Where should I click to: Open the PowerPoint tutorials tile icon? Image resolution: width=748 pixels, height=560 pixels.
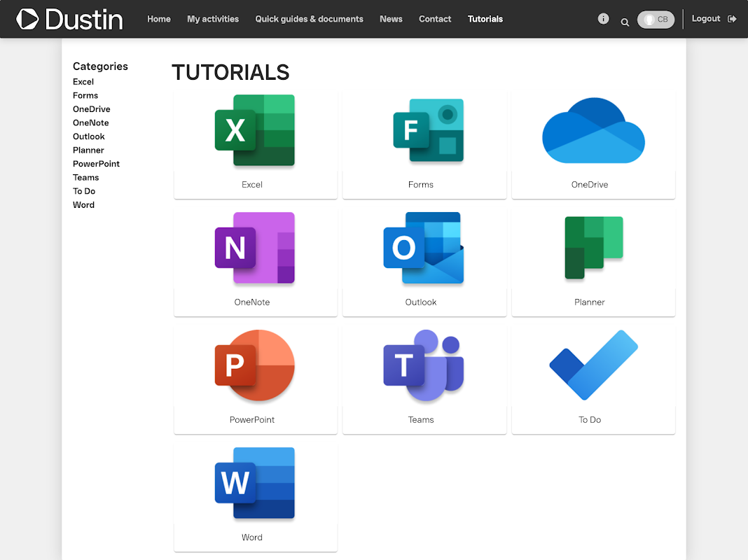[x=255, y=365]
